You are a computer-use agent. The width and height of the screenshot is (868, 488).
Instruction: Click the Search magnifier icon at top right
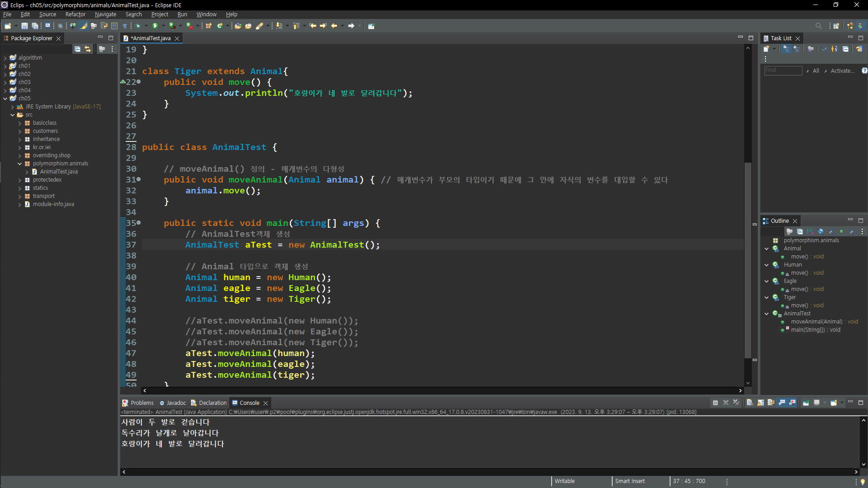[818, 26]
